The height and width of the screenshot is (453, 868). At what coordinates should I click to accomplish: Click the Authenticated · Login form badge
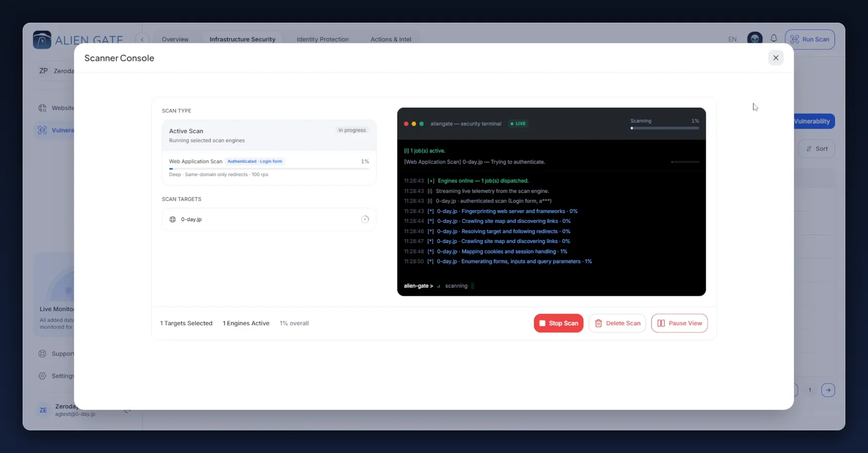[x=255, y=161]
